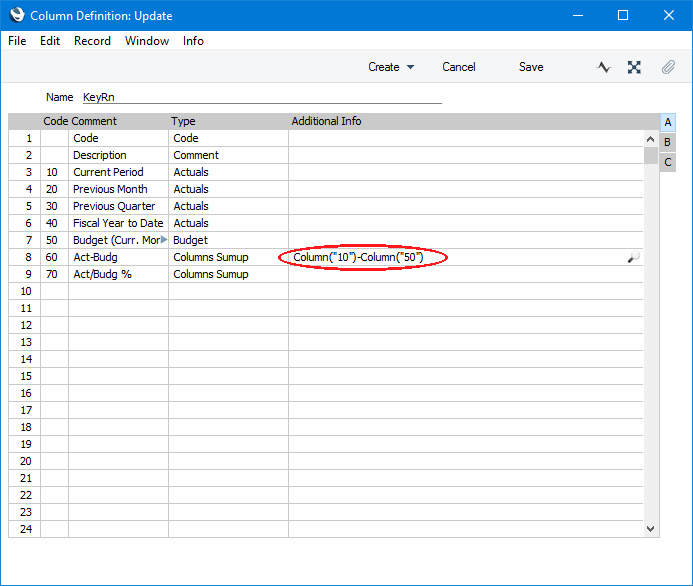Click the Name field containing KeyRn
The height and width of the screenshot is (586, 693).
(x=262, y=97)
